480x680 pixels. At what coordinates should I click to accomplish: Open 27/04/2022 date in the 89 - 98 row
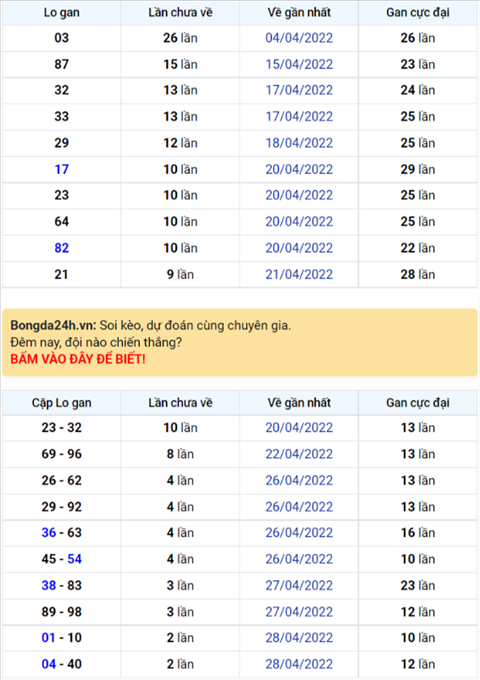[299, 612]
